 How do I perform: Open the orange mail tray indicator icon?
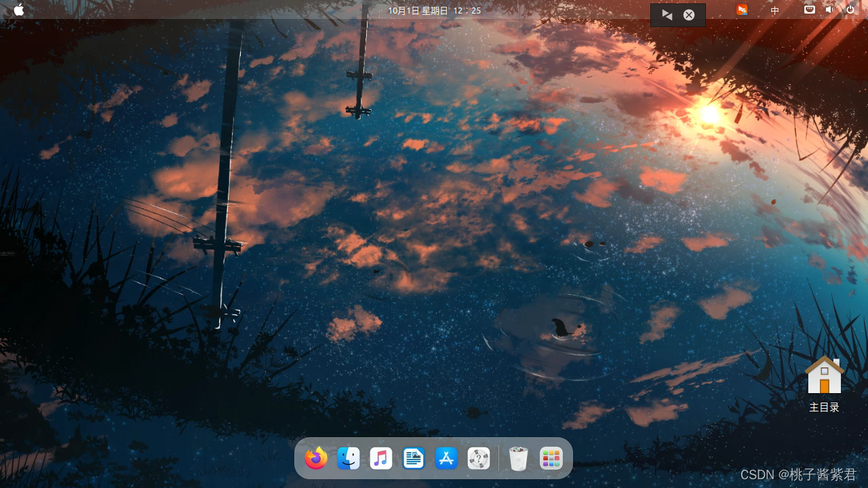743,9
